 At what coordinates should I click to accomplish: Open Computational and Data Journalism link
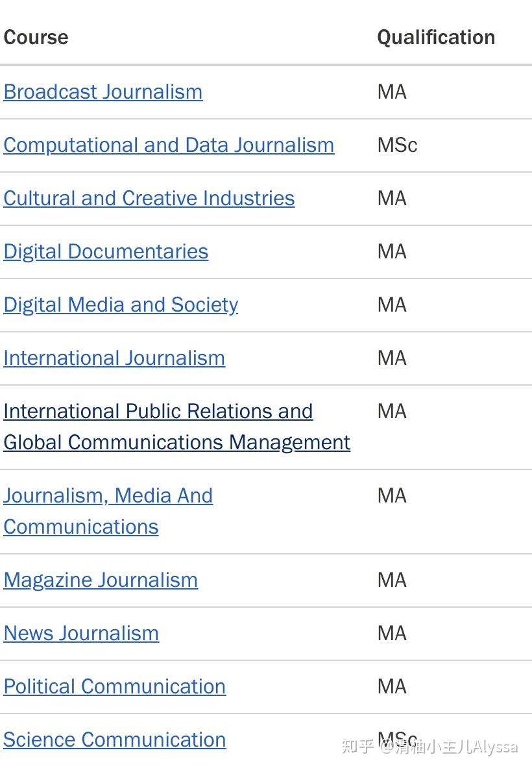pos(169,145)
